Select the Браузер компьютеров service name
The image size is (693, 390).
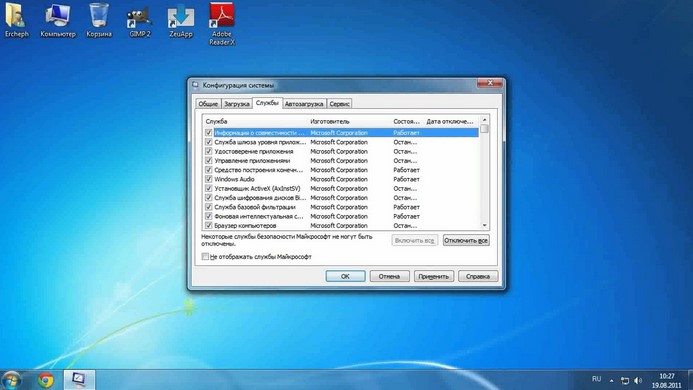pyautogui.click(x=245, y=226)
